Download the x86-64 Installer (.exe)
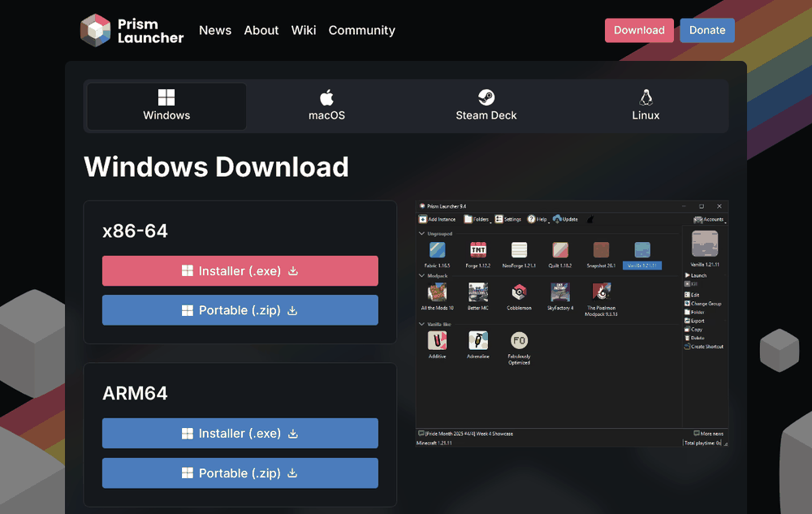Screen dimensions: 812x514 [240, 270]
